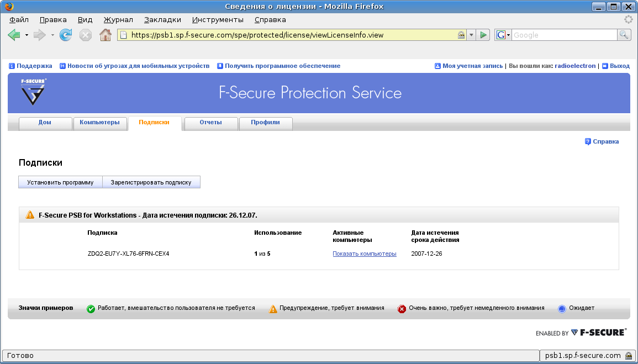Switch to the Профили tab
Image resolution: width=638 pixels, height=364 pixels.
(x=265, y=123)
